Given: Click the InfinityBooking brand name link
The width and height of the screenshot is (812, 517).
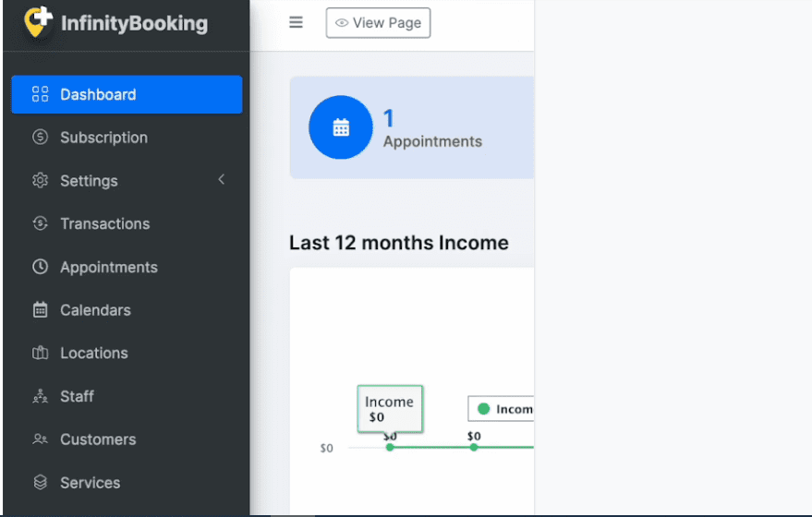Looking at the screenshot, I should click(x=134, y=23).
